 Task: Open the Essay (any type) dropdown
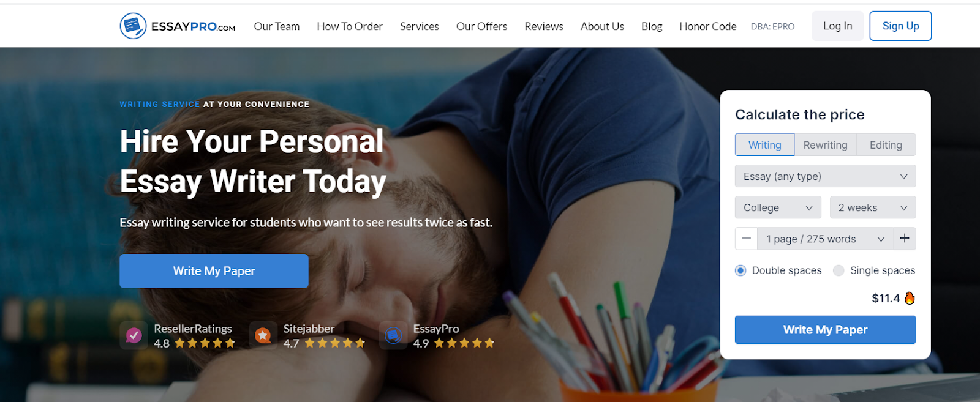[x=825, y=176]
